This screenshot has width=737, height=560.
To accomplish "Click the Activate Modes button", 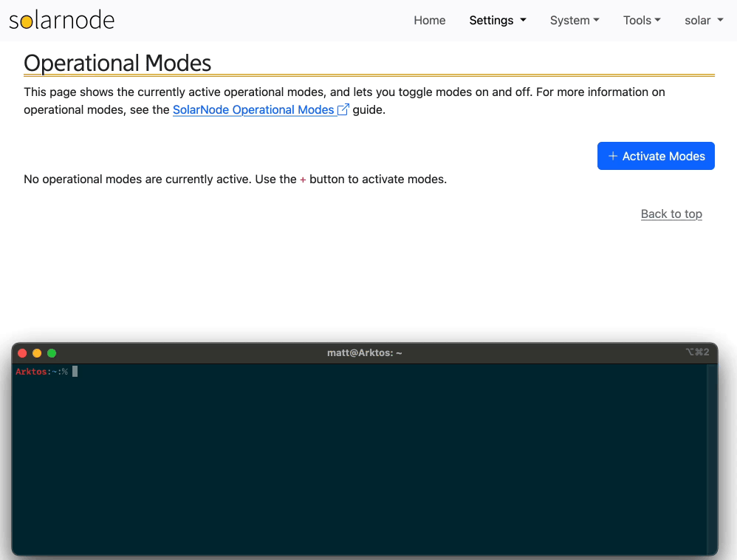I will pos(656,156).
